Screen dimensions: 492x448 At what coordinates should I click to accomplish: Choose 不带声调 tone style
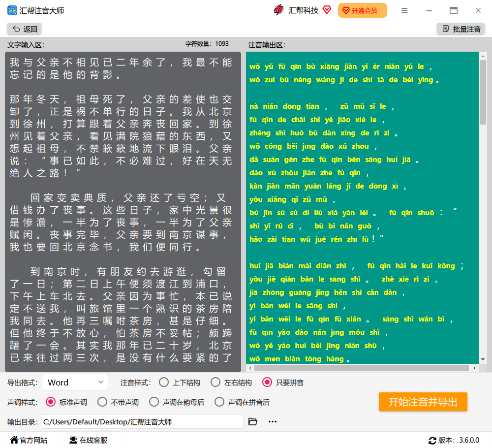coord(118,402)
